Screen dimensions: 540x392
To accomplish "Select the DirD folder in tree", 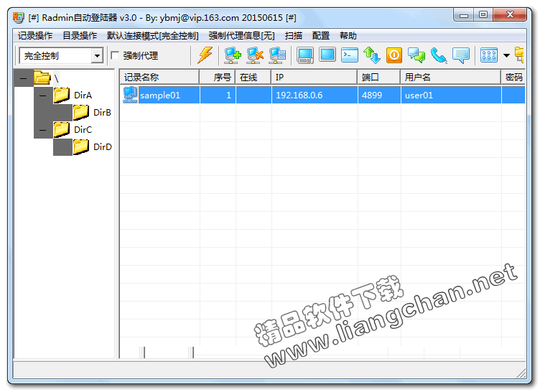I will (93, 146).
